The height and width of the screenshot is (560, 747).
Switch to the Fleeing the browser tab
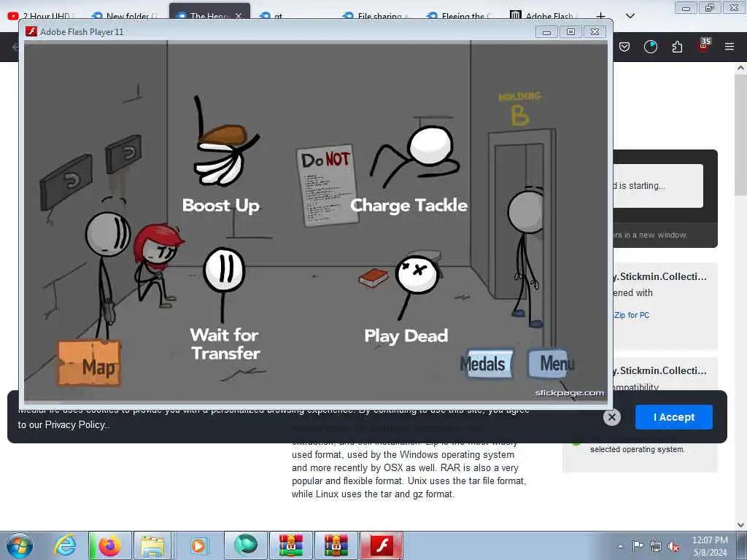[461, 16]
